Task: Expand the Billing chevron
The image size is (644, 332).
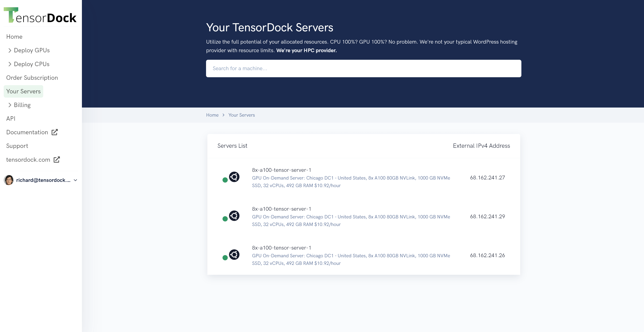Action: pyautogui.click(x=10, y=105)
